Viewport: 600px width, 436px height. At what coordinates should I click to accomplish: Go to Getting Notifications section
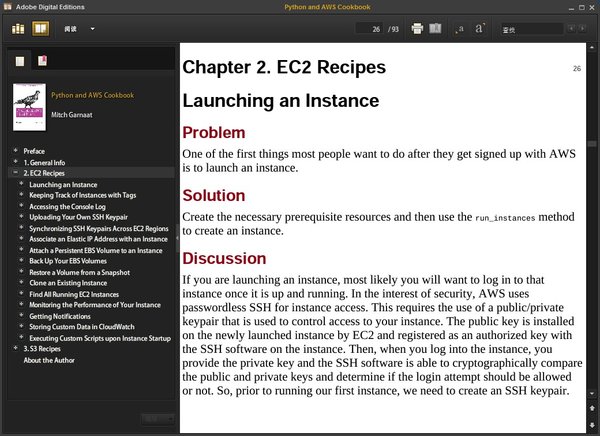[60, 316]
